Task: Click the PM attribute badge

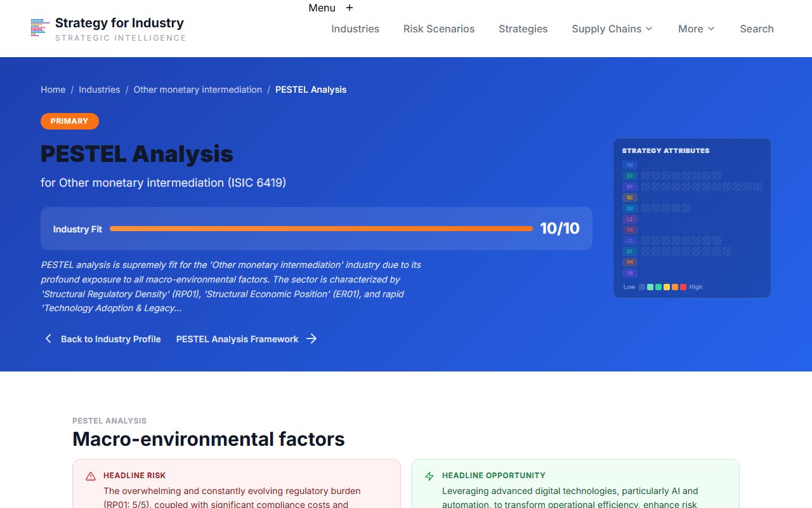Action: [629, 262]
